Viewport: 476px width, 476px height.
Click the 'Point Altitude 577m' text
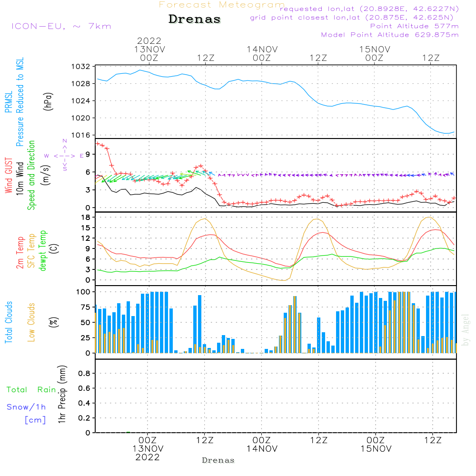tap(415, 26)
